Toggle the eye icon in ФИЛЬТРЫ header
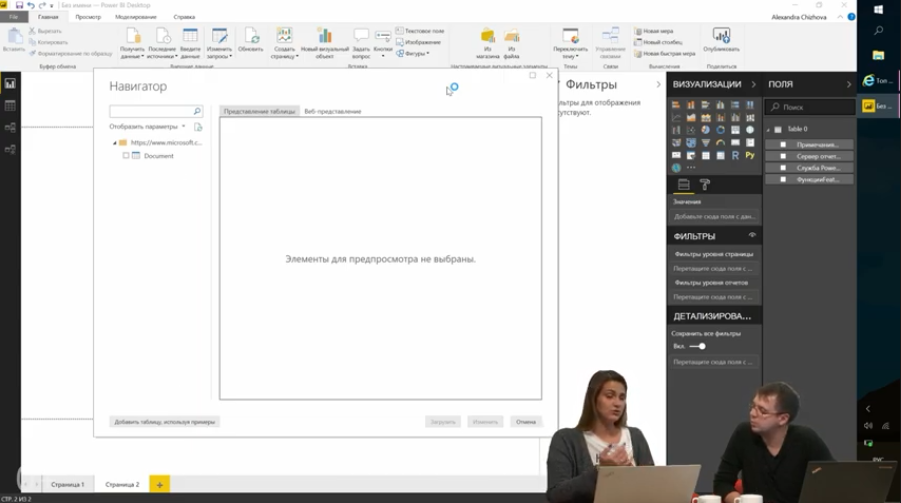Viewport: 901px width, 503px height. pyautogui.click(x=752, y=236)
